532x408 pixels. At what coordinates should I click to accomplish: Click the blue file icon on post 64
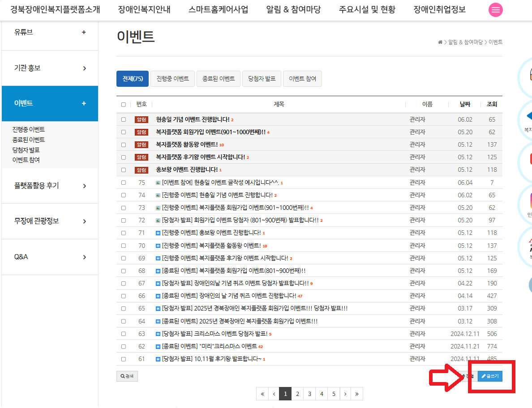tap(158, 321)
